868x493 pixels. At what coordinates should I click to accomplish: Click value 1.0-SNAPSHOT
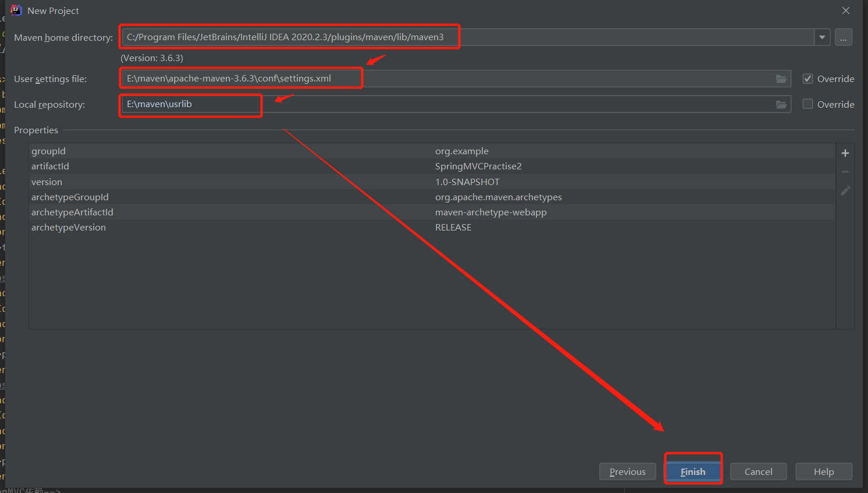467,182
